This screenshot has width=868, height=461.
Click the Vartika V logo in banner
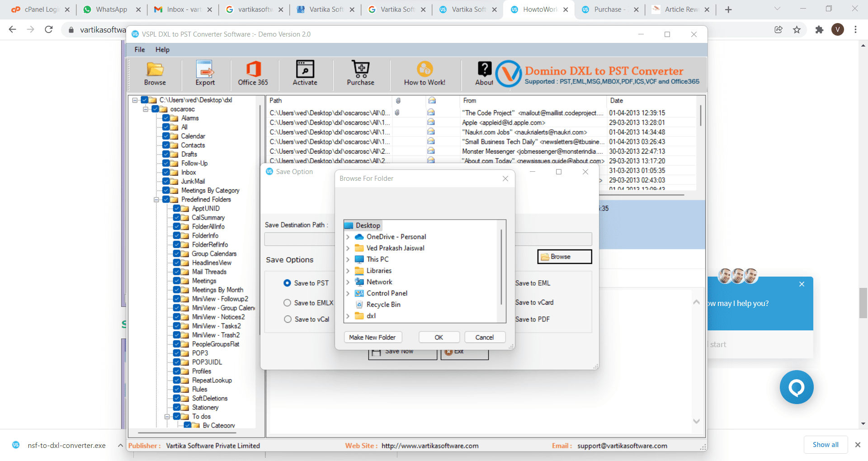(x=509, y=73)
